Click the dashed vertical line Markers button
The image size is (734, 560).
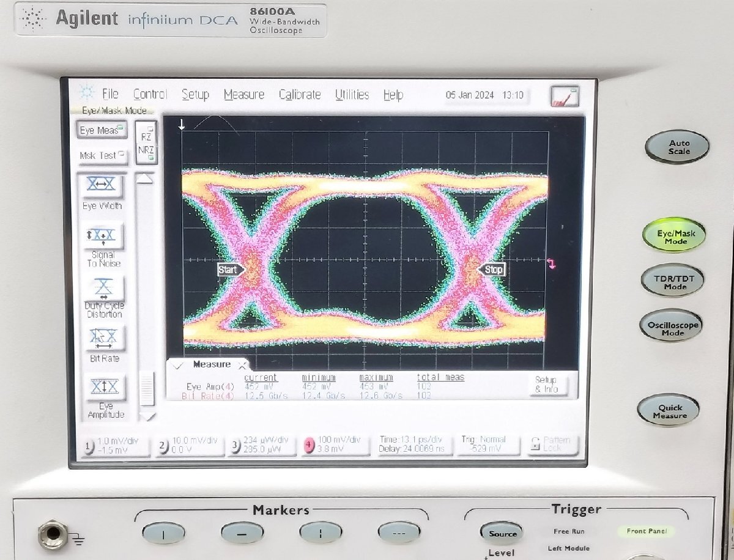[x=321, y=534]
